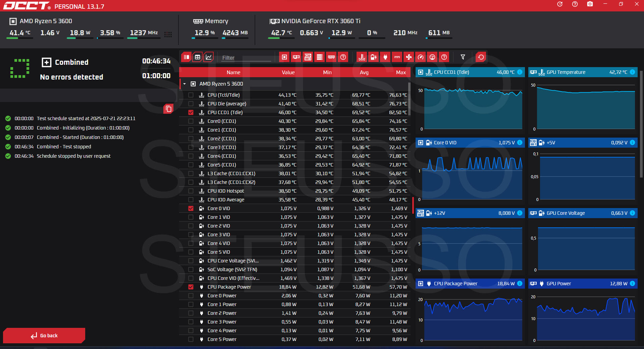Click the power plug sensor filter
The image size is (644, 349).
point(385,57)
